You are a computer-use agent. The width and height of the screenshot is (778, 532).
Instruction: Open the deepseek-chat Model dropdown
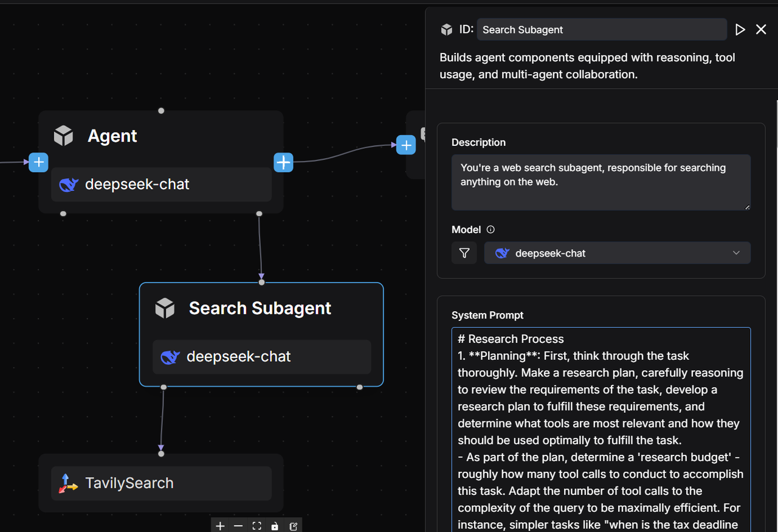(617, 253)
